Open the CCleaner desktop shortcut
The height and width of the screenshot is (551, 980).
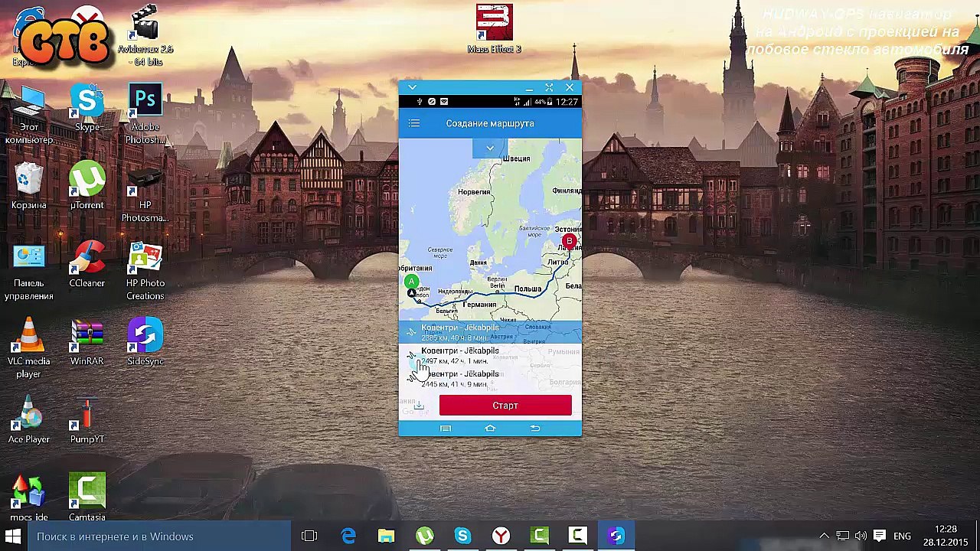click(x=87, y=265)
